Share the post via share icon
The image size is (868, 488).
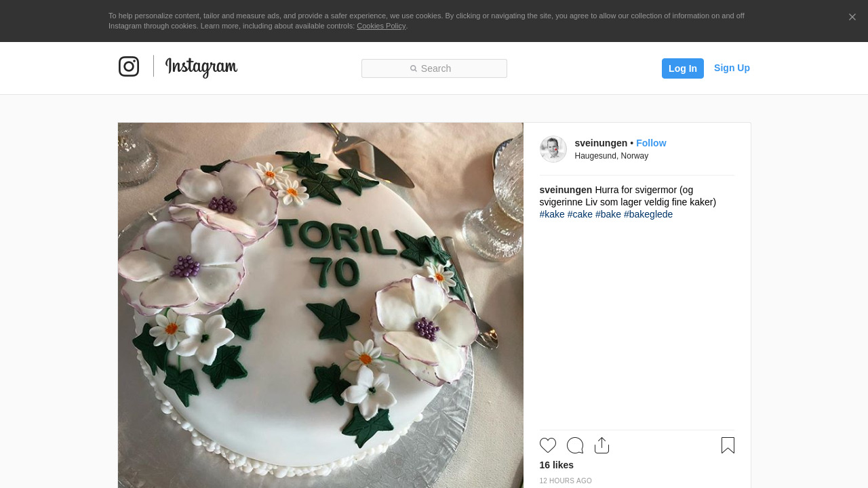click(601, 445)
